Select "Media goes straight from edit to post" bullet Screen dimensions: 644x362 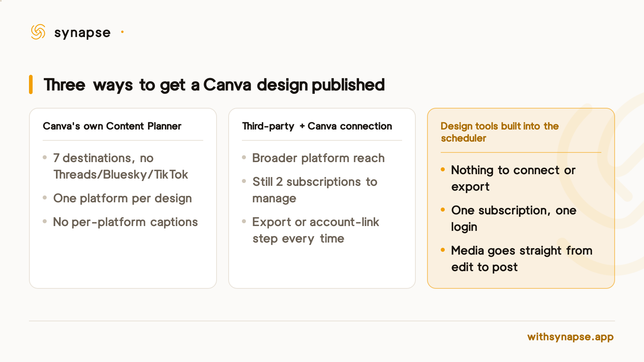click(522, 259)
